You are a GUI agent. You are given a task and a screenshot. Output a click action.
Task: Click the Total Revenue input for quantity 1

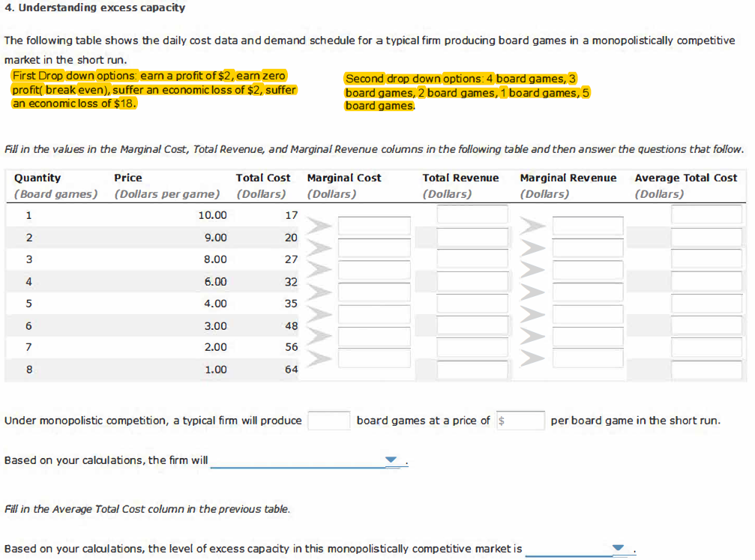pyautogui.click(x=472, y=215)
